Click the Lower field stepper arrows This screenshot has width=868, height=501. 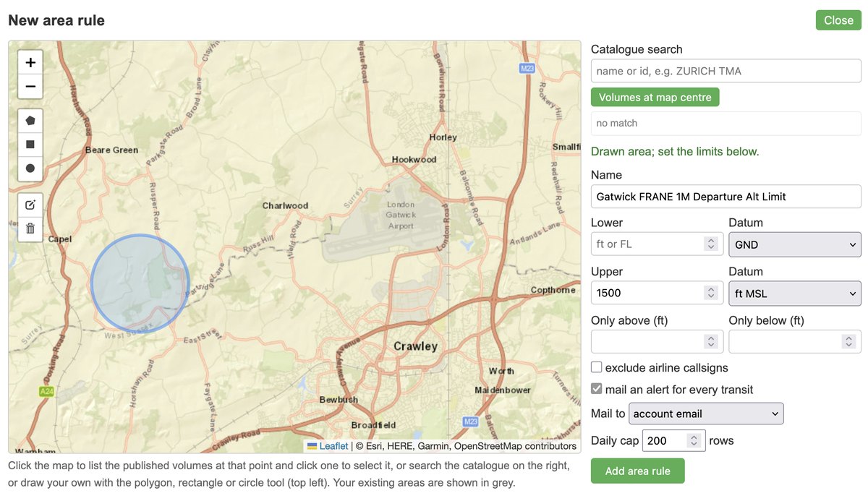point(711,244)
